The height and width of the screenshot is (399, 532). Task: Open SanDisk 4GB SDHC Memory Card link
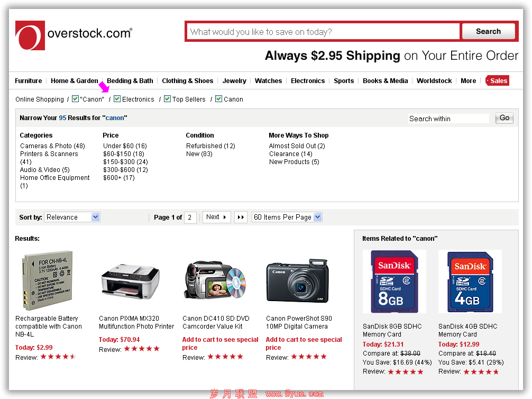tap(468, 330)
